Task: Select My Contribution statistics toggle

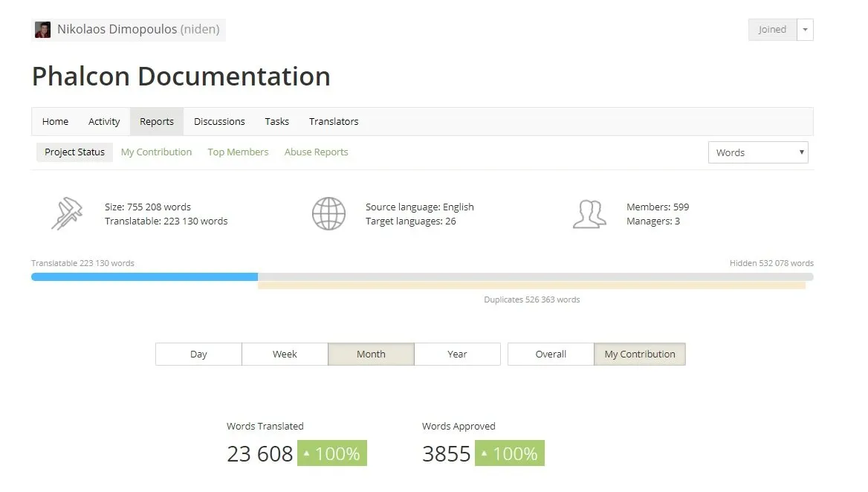Action: click(640, 355)
